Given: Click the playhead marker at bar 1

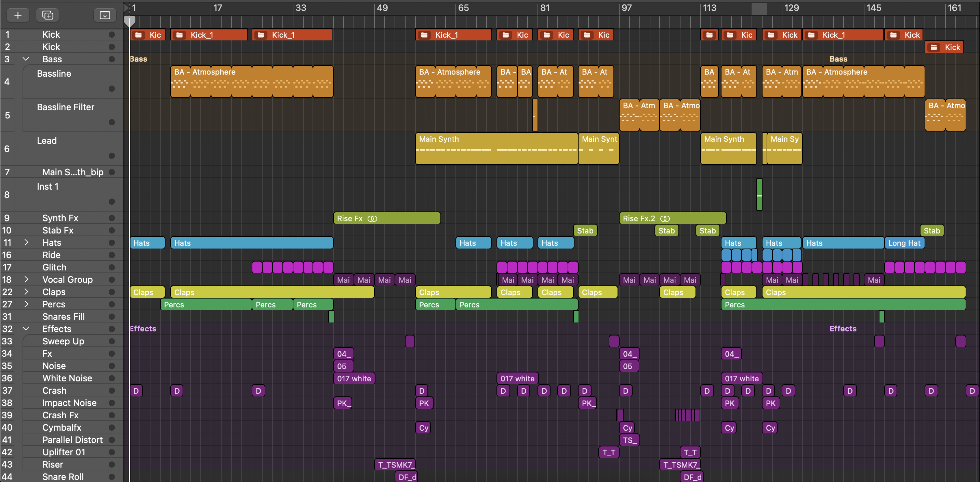Looking at the screenshot, I should [x=130, y=21].
